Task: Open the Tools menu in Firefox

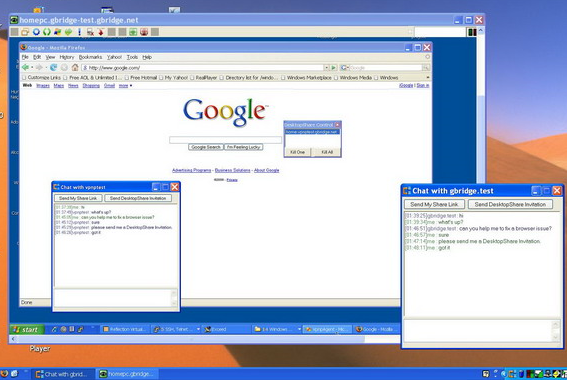Action: click(x=132, y=57)
